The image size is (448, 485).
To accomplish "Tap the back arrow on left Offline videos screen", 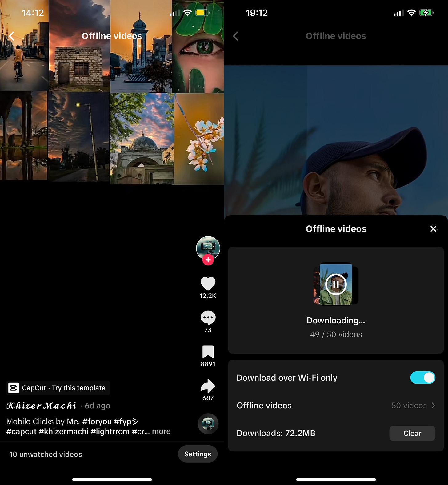I will (x=12, y=36).
